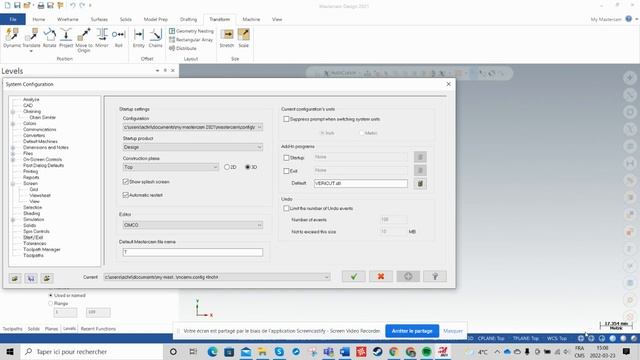Choose the Move to Origin tool

(84, 39)
